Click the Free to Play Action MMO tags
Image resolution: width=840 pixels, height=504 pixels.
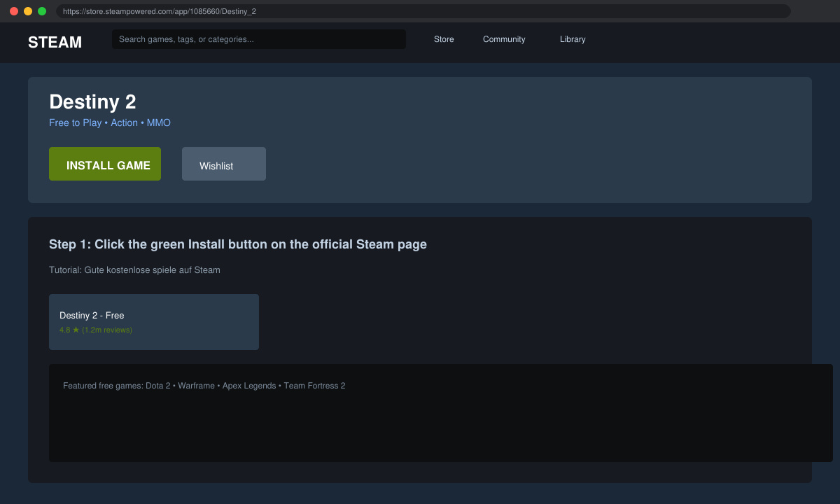pyautogui.click(x=110, y=122)
